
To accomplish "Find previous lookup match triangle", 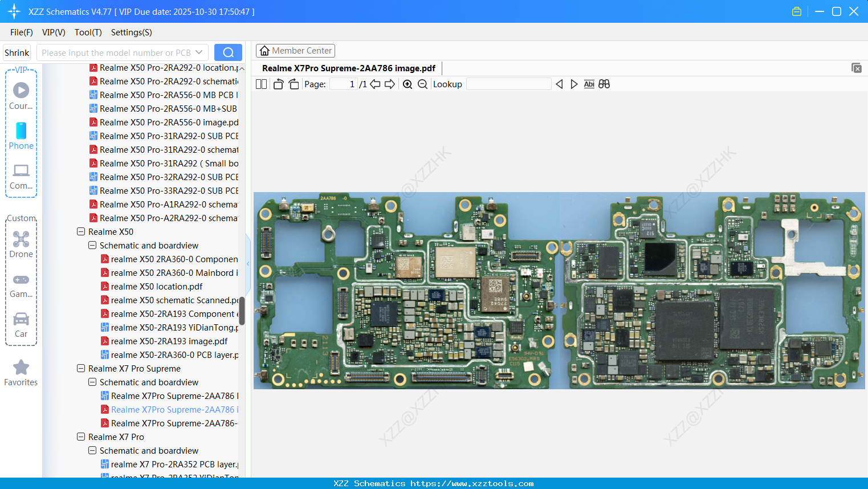I will pos(559,84).
